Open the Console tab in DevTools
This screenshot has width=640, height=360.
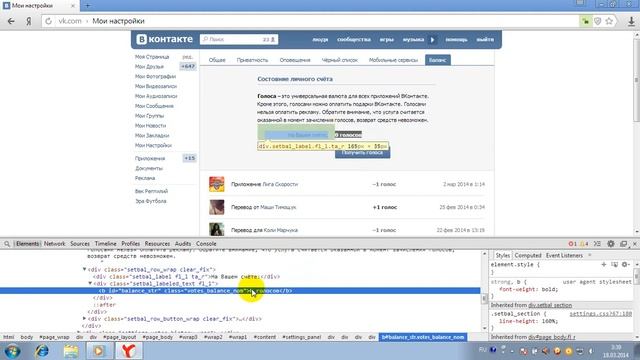[206, 244]
